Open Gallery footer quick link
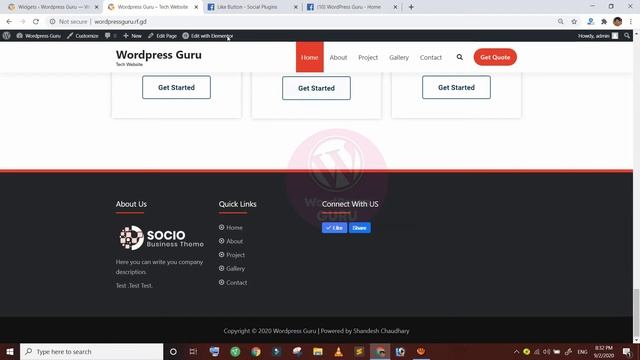 236,269
